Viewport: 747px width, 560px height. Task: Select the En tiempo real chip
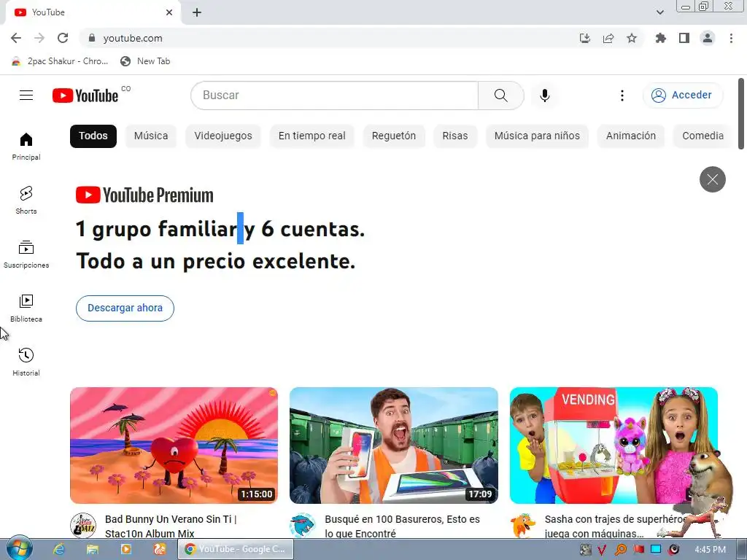coord(312,136)
